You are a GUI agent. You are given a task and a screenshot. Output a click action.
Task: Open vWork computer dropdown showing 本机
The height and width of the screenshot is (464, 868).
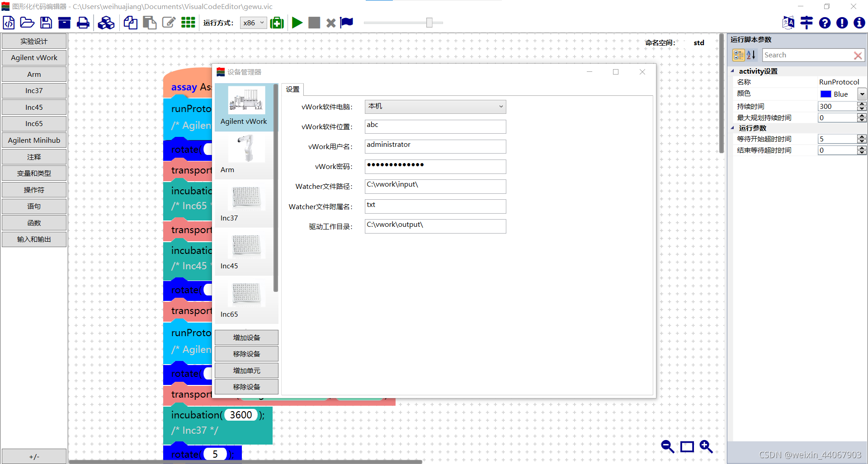click(435, 107)
